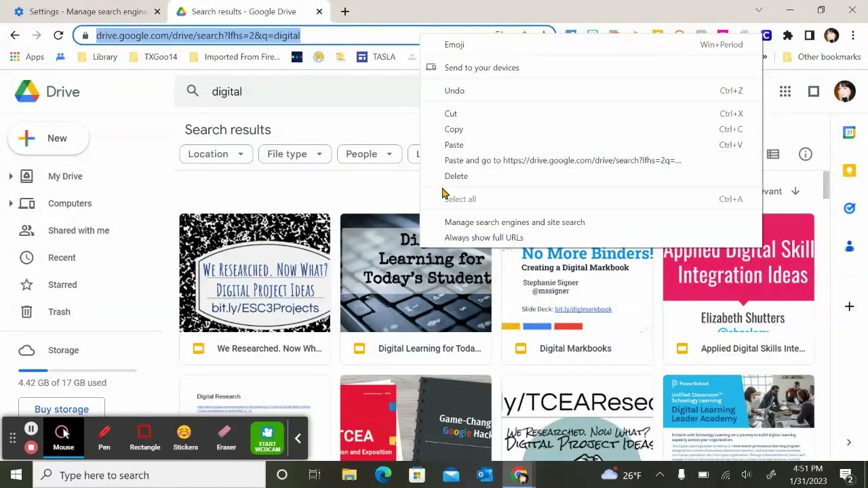This screenshot has height=488, width=868.
Task: Click the Google Drive logo
Action: tap(27, 91)
